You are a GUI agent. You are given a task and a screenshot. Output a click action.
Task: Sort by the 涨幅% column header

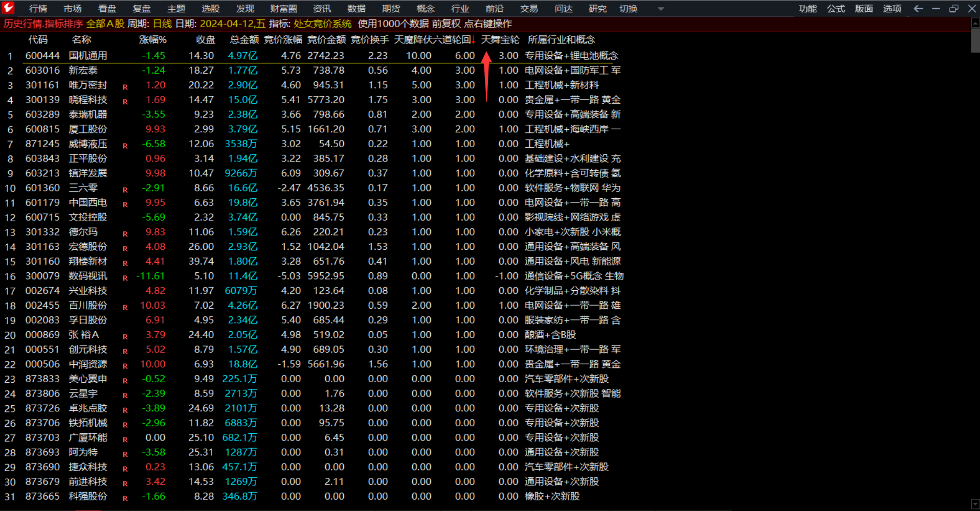point(153,40)
